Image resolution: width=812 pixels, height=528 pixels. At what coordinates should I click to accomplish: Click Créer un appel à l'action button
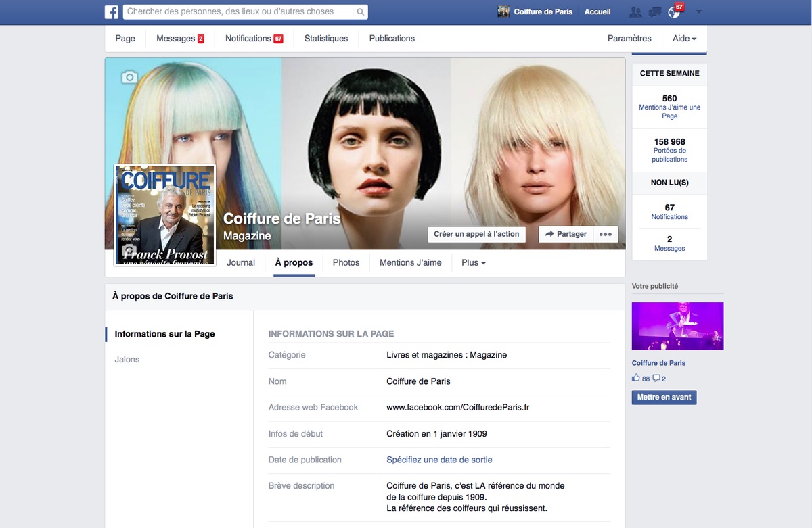coord(476,234)
